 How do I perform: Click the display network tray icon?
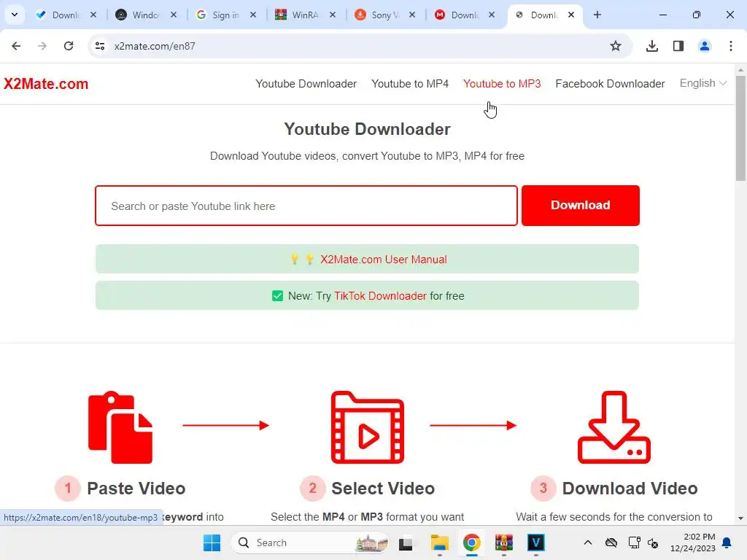[634, 542]
